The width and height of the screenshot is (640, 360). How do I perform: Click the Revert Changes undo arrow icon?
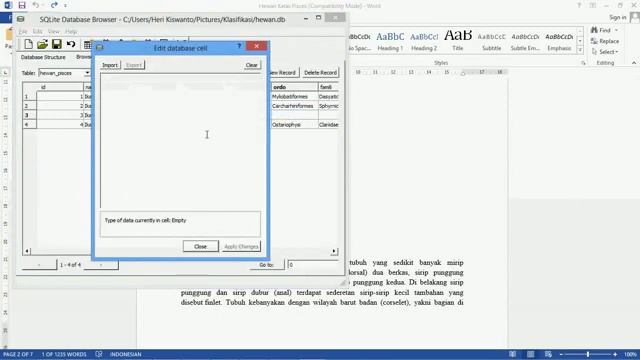(x=71, y=44)
